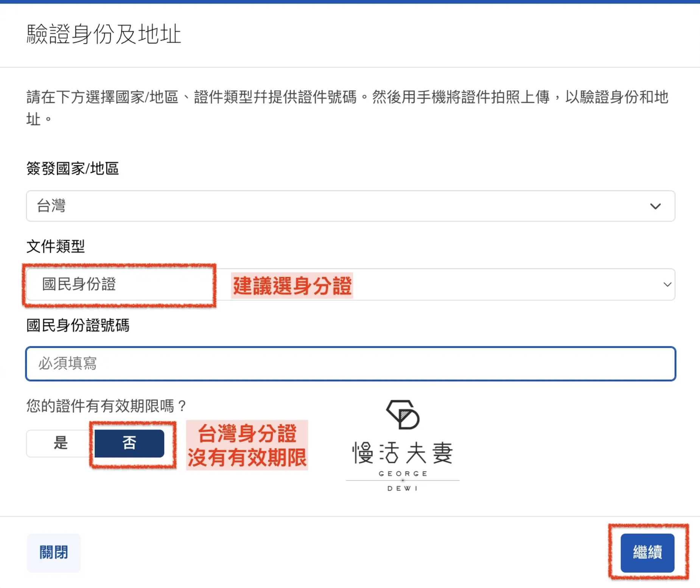
Task: Click the red 建議選身分證 annotation
Action: pyautogui.click(x=292, y=286)
